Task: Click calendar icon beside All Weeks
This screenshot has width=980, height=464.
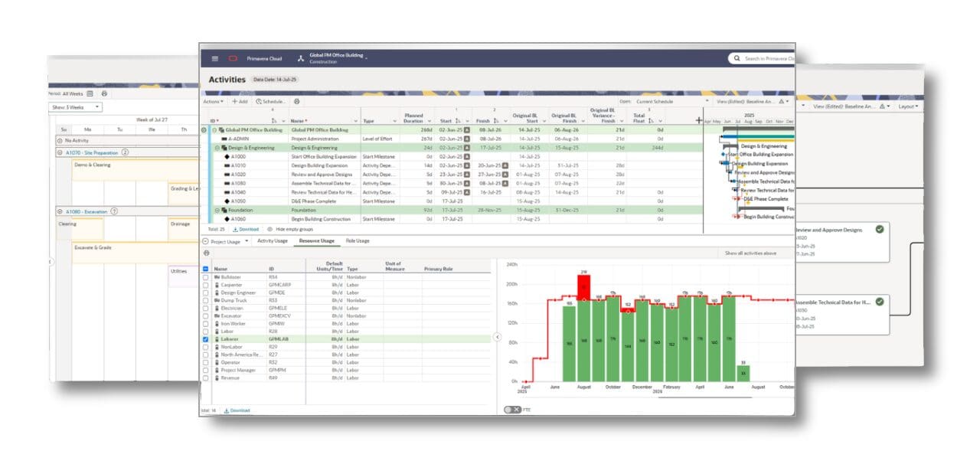Action: [x=90, y=93]
